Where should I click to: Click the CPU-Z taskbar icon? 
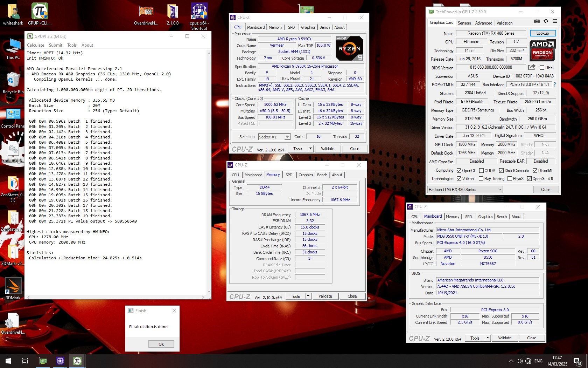[60, 361]
